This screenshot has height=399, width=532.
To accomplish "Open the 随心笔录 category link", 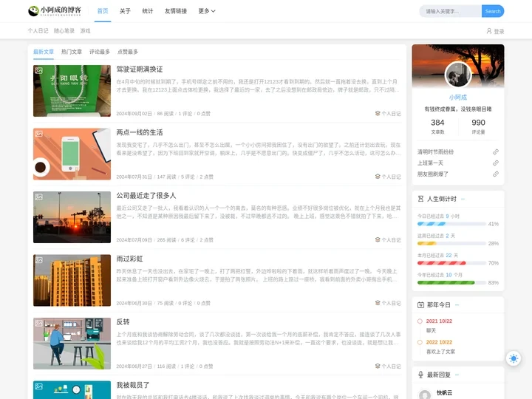I will coord(64,31).
